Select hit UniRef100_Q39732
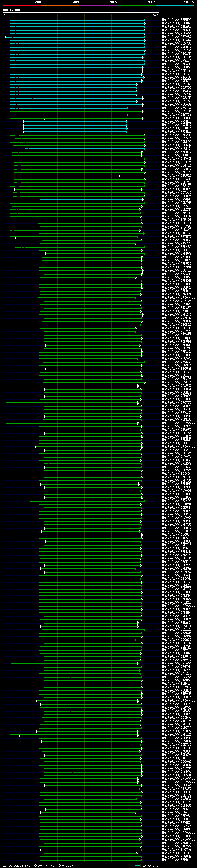 (x=177, y=43)
